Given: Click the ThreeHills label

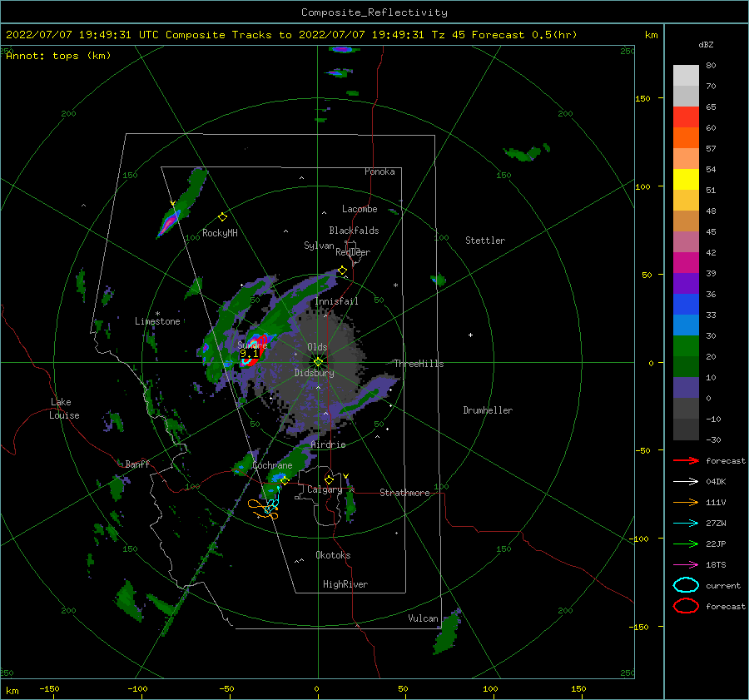Looking at the screenshot, I should coord(419,364).
